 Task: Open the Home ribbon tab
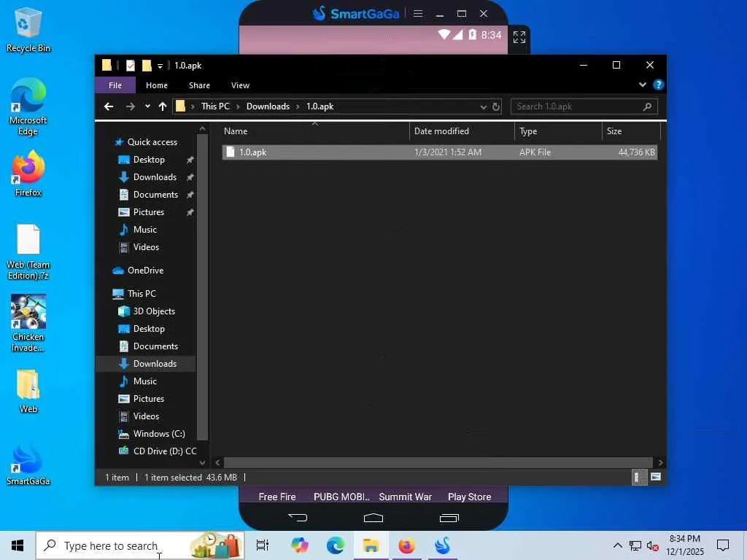pyautogui.click(x=157, y=85)
